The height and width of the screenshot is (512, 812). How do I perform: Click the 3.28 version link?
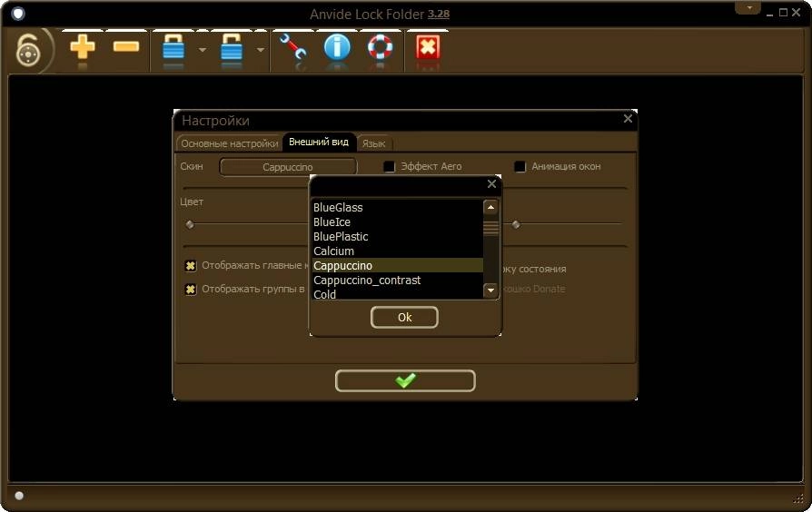click(438, 14)
